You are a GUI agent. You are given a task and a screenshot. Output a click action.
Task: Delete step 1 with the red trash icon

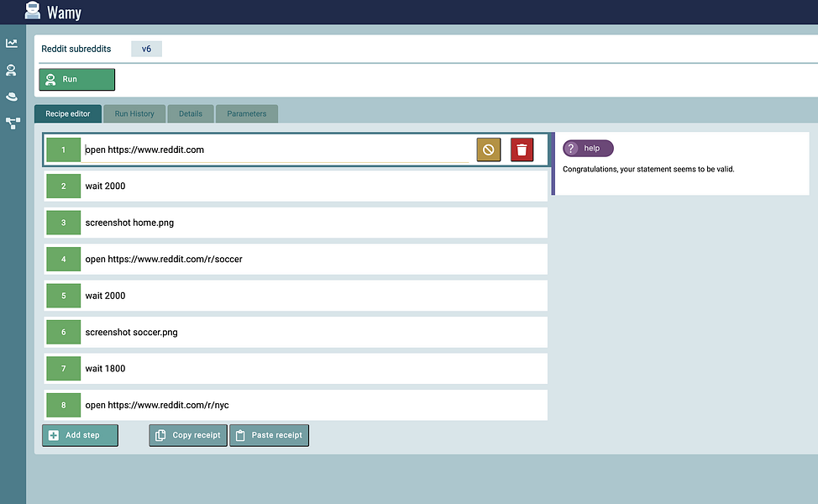[x=522, y=150]
